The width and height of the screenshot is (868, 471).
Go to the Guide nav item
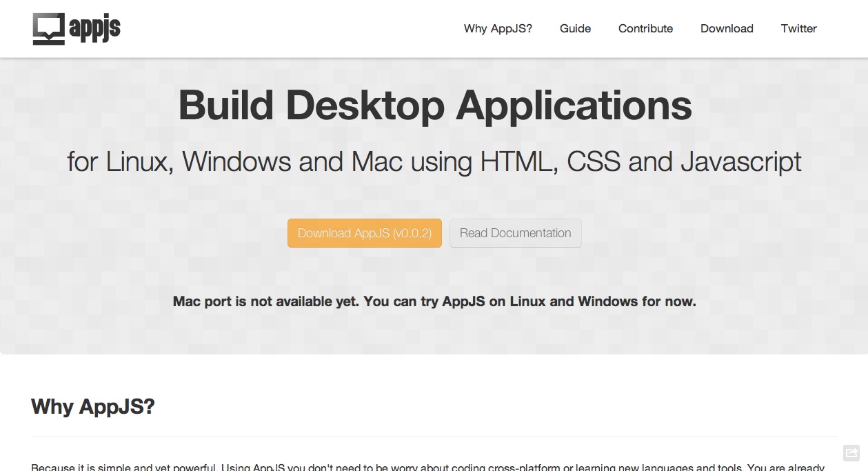pyautogui.click(x=576, y=28)
